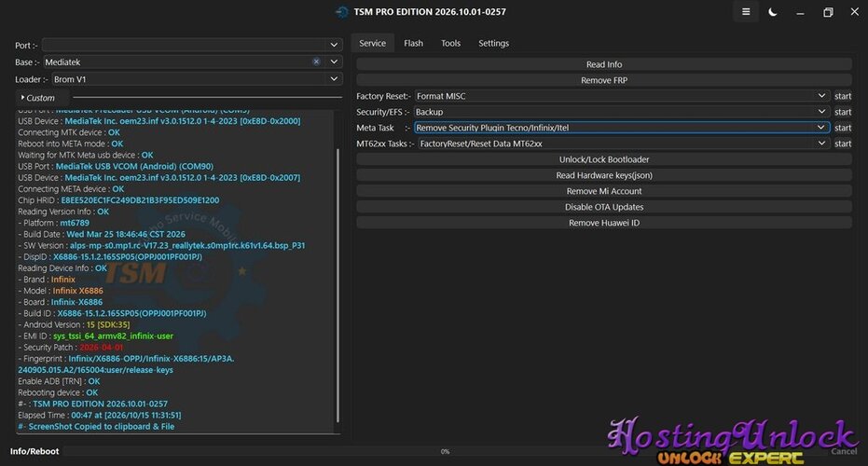Expand the Port dropdown

click(x=334, y=45)
